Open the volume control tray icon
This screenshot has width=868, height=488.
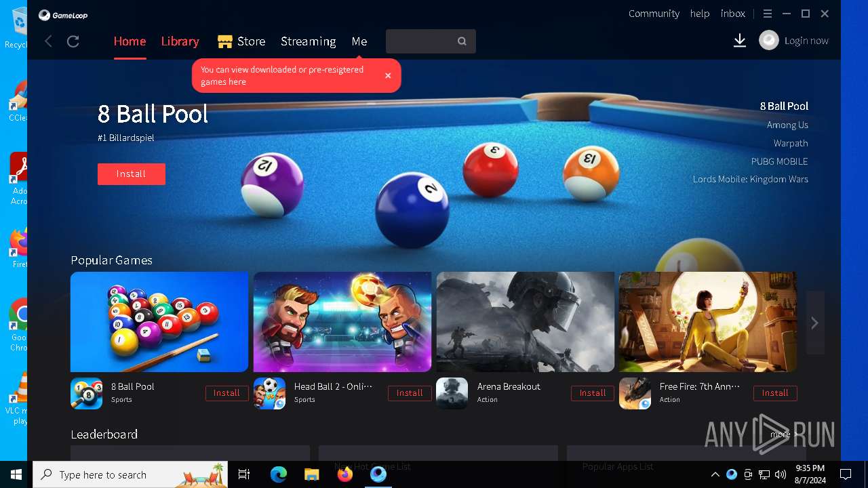coord(781,474)
